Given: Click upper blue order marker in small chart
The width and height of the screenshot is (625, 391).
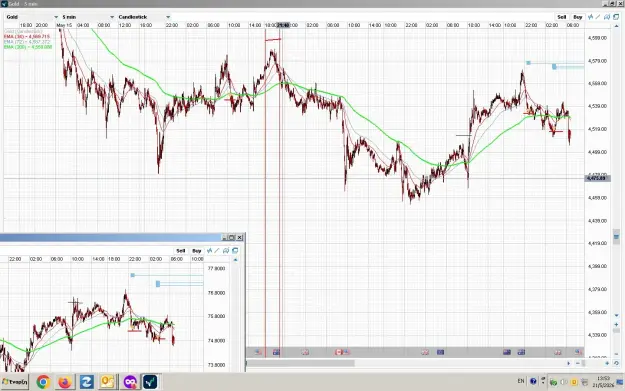Looking at the screenshot, I should (x=133, y=275).
